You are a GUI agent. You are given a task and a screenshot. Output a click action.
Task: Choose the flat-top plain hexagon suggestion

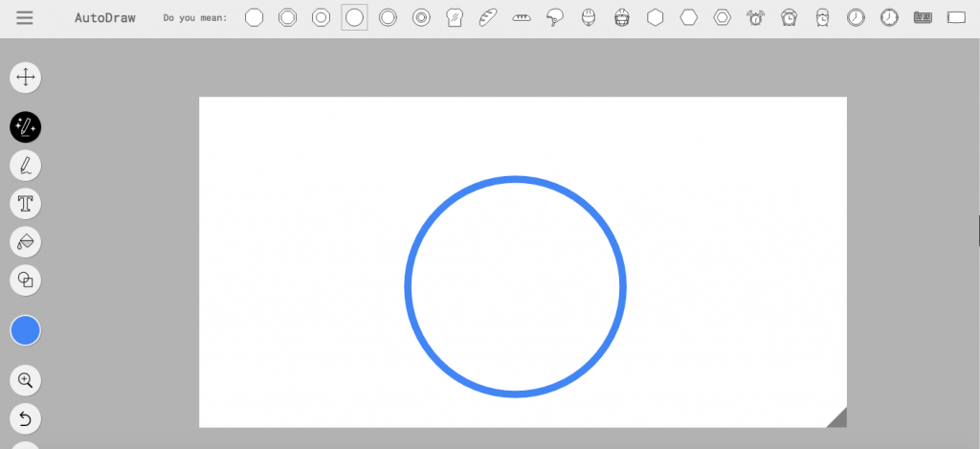pyautogui.click(x=689, y=17)
